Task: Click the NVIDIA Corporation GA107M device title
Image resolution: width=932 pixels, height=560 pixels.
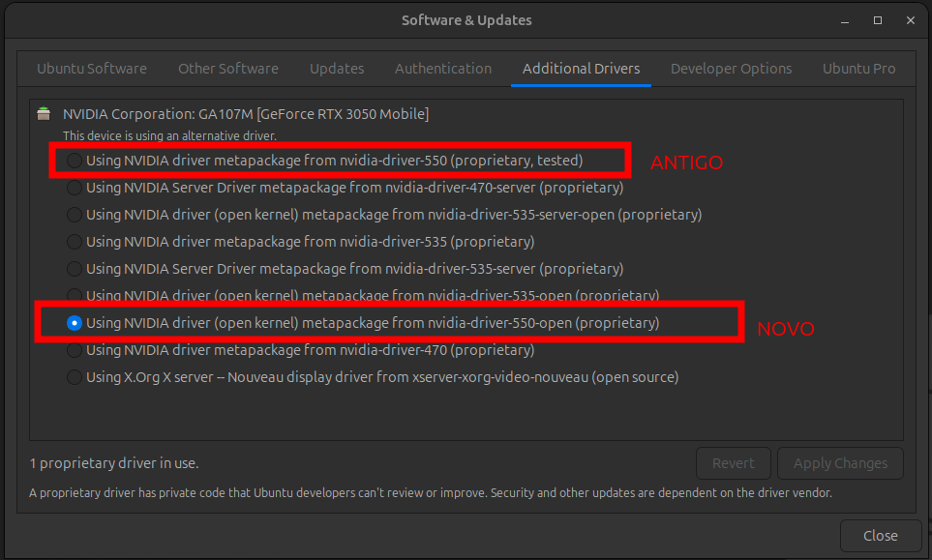Action: (x=246, y=113)
